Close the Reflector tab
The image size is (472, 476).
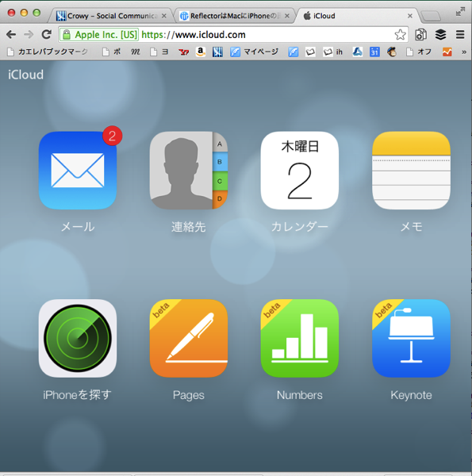[x=287, y=16]
